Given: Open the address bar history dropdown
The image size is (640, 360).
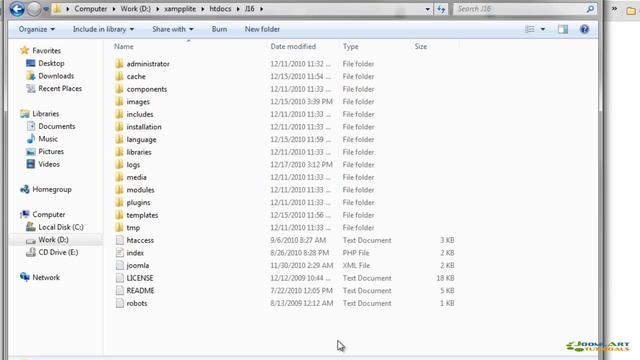Looking at the screenshot, I should click(x=427, y=9).
